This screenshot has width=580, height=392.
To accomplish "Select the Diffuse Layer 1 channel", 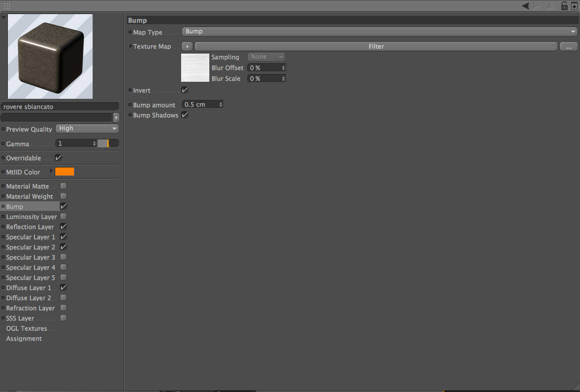I will pos(28,288).
